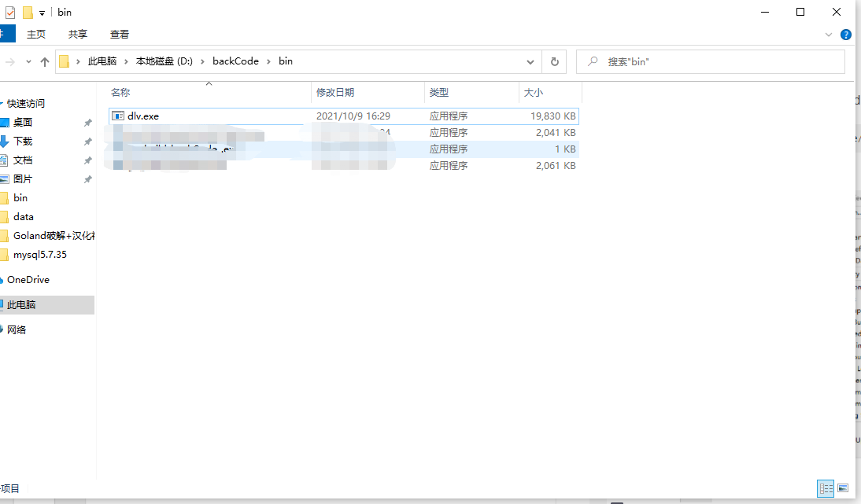
Task: Open the 共享 ribbon tab
Action: point(77,34)
